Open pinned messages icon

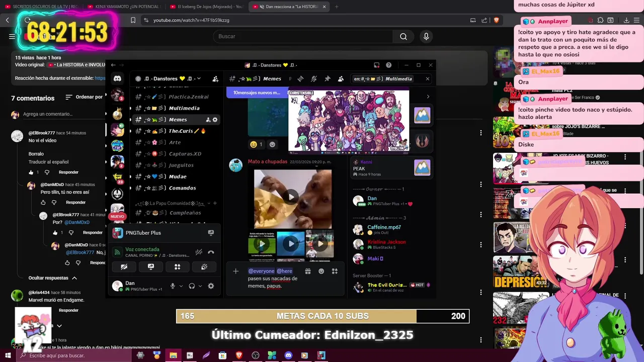point(328,79)
